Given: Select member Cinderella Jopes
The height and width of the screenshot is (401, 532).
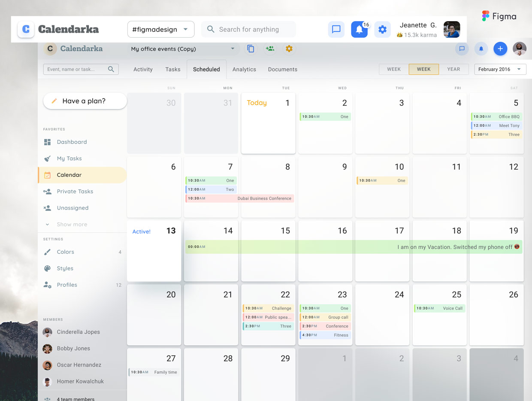Looking at the screenshot, I should point(82,332).
